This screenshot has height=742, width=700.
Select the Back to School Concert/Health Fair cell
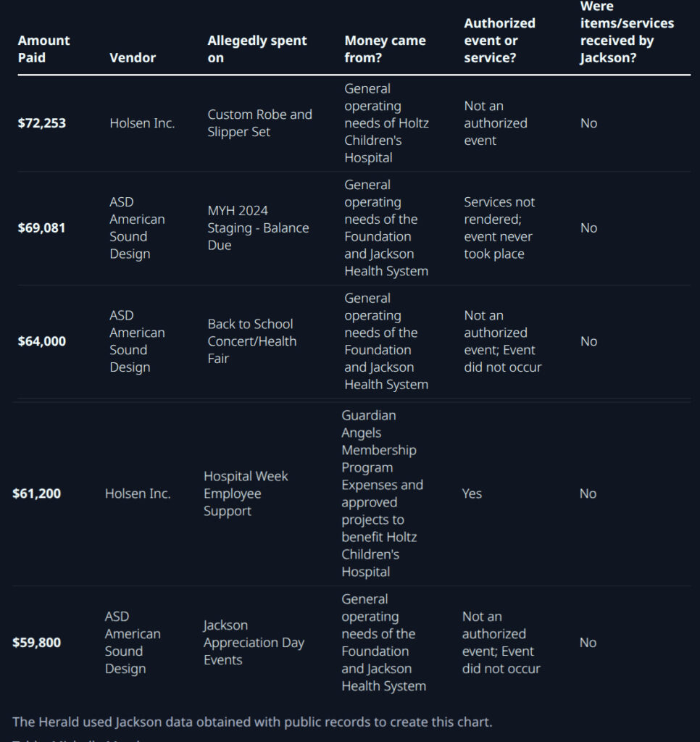click(x=251, y=341)
